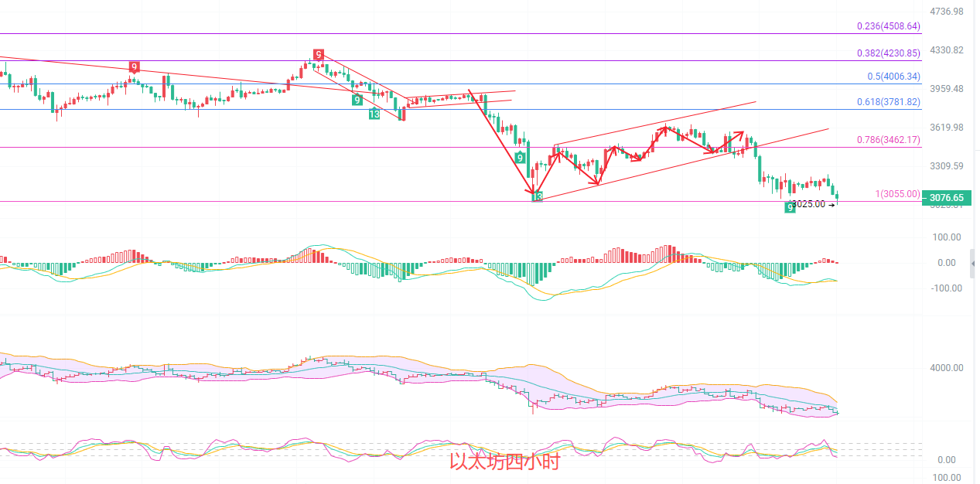Click green 9 marker beside the 3025.00 label
Viewport: 980px width, 484px height.
(x=790, y=207)
